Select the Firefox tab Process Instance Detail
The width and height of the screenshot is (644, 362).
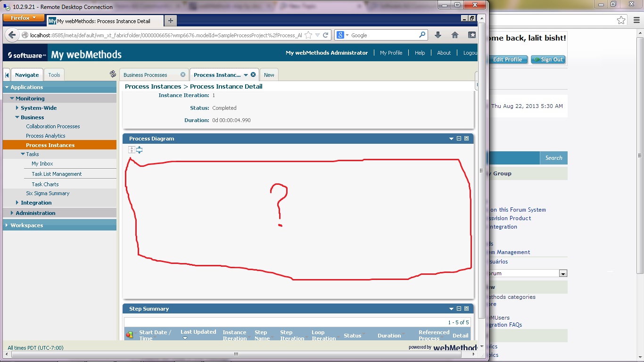tap(105, 21)
